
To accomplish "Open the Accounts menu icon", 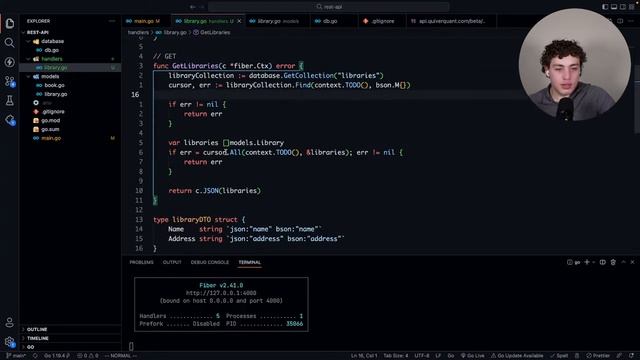I will 9,322.
